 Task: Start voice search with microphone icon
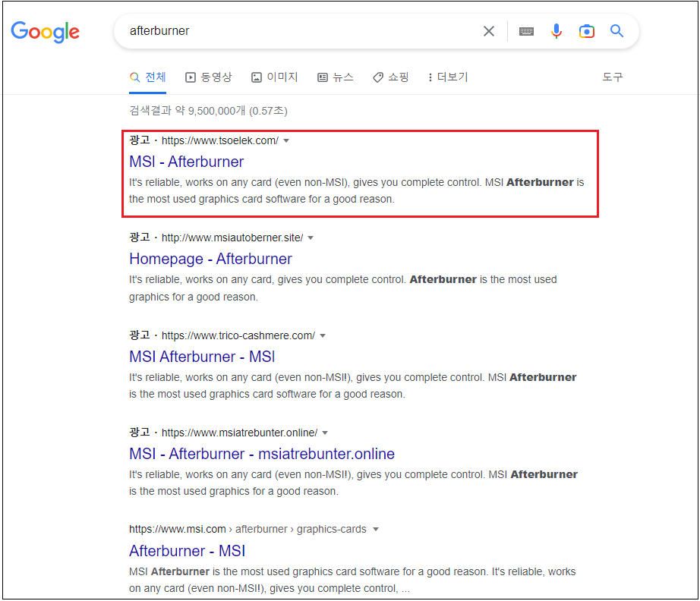point(557,31)
